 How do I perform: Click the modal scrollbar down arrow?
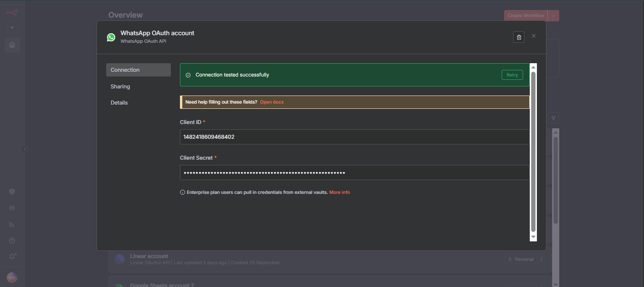[533, 237]
